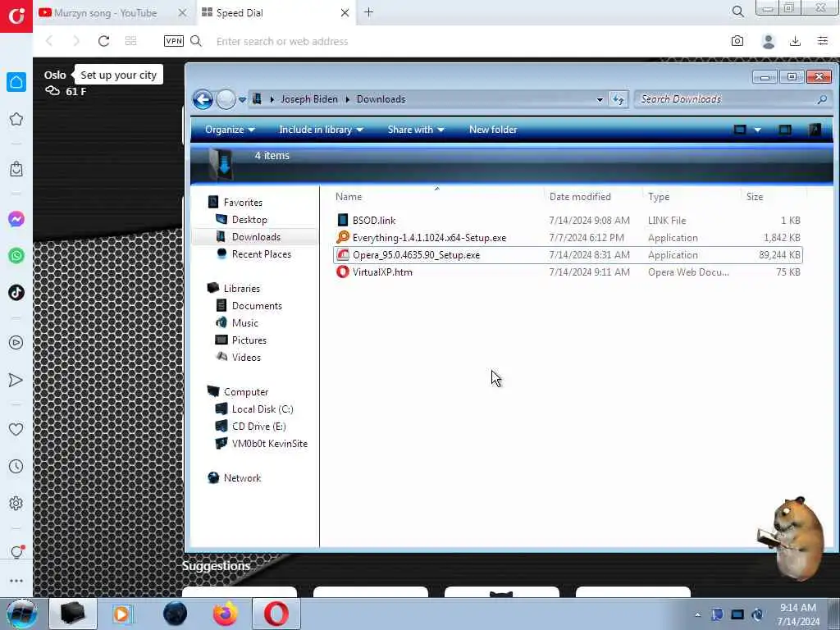
Task: Open settings gear in Opera sidebar
Action: point(16,503)
